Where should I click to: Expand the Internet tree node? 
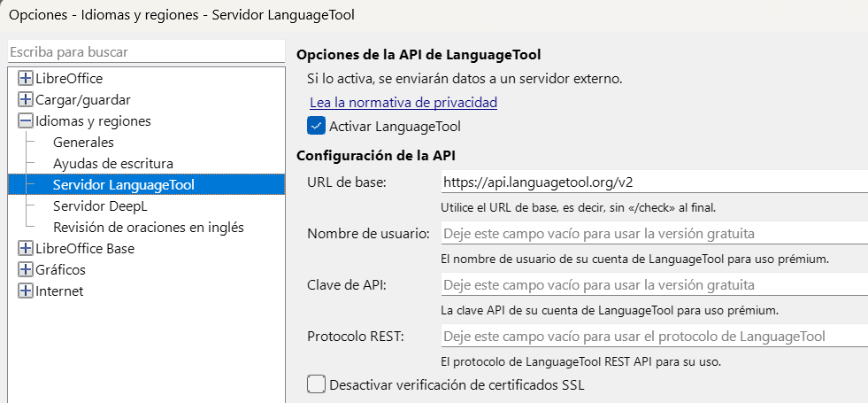tap(26, 291)
